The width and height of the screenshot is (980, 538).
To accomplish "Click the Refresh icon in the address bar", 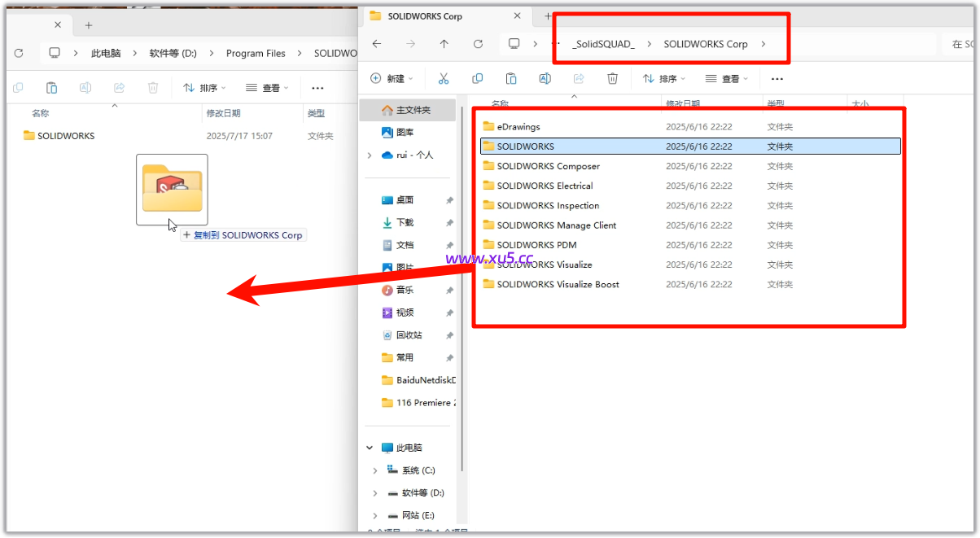I will click(479, 44).
